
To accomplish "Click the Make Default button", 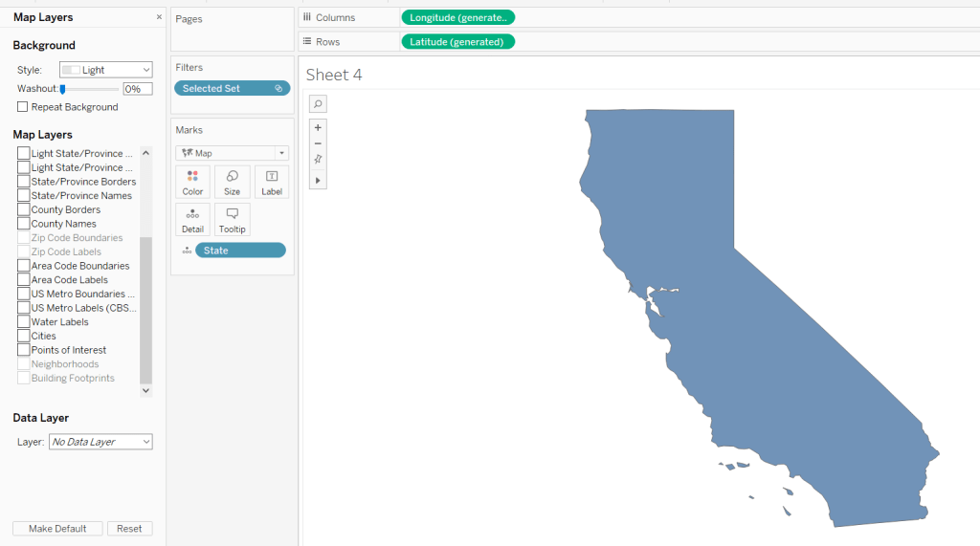I will 57,529.
